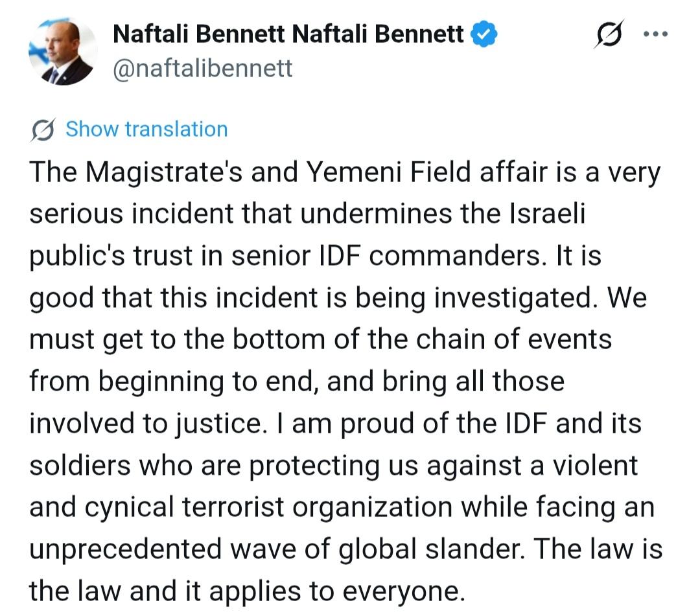Open the @naftalibennett handle link
Image resolution: width=700 pixels, height=616 pixels.
[203, 68]
